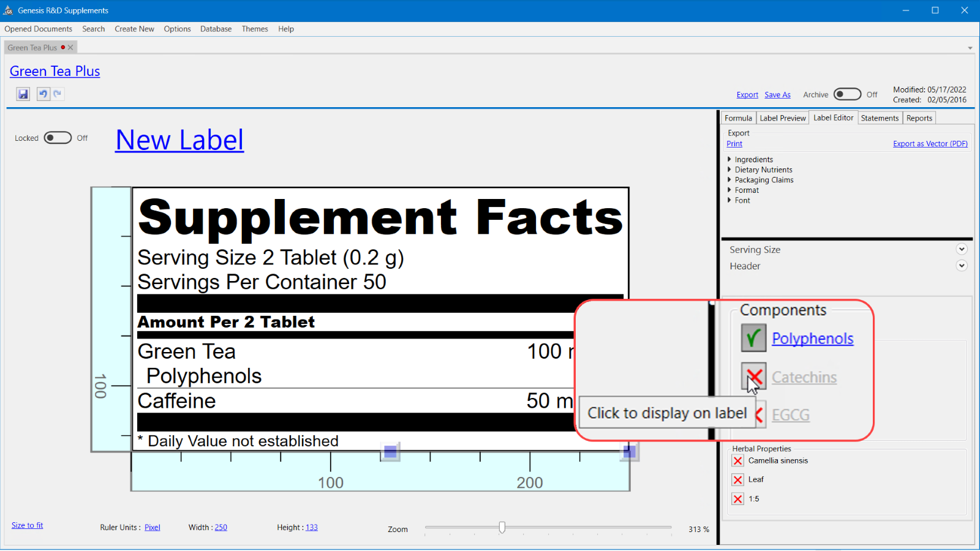Viewport: 980px width, 551px height.
Task: Close the Genesis R&D Supplements window
Action: coord(965,10)
